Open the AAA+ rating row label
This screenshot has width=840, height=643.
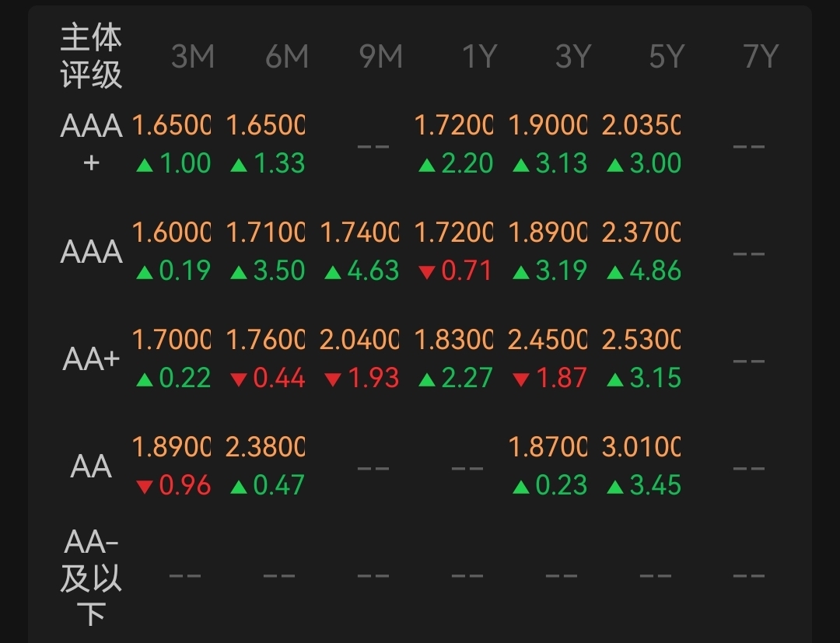pyautogui.click(x=92, y=144)
